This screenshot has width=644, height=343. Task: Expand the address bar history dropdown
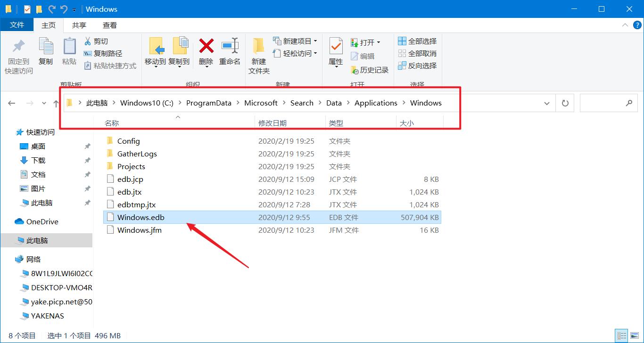click(546, 103)
